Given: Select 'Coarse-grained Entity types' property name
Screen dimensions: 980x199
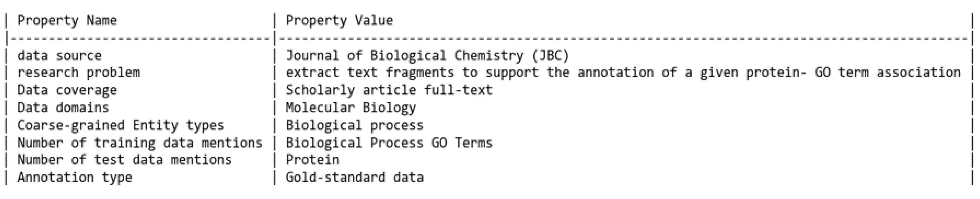Looking at the screenshot, I should click(x=121, y=125).
